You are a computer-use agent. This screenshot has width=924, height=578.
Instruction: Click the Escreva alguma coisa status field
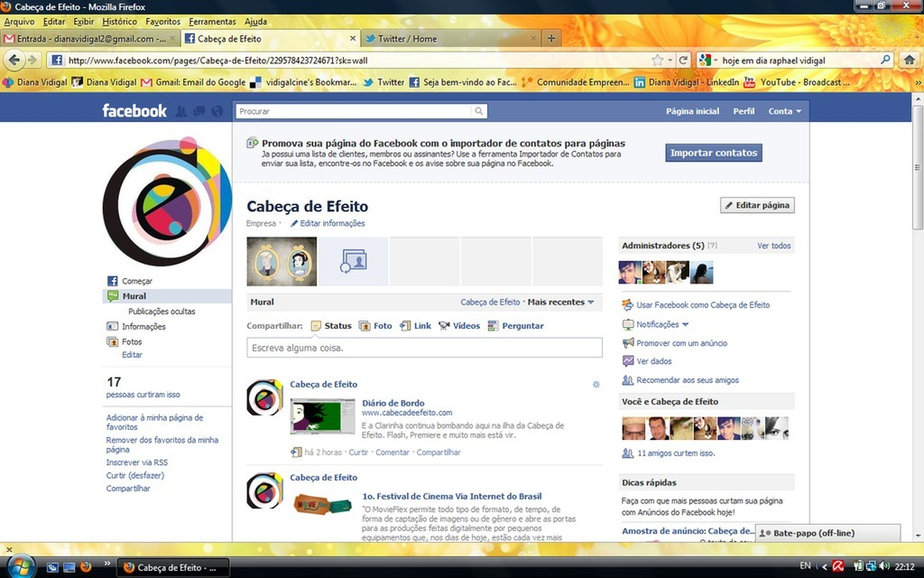tap(424, 348)
